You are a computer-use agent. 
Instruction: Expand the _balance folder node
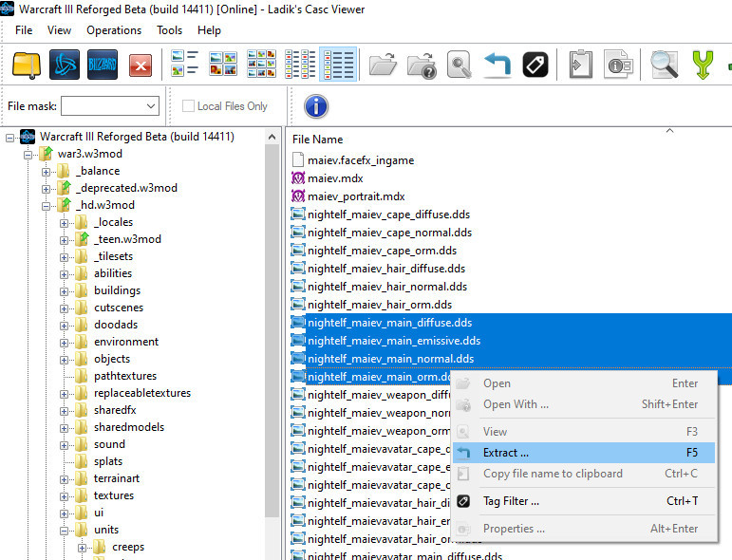(46, 172)
